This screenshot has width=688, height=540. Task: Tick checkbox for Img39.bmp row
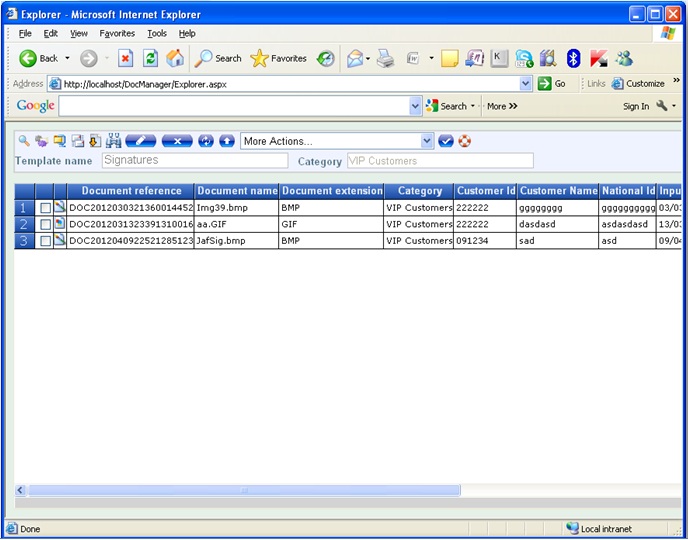(x=45, y=208)
